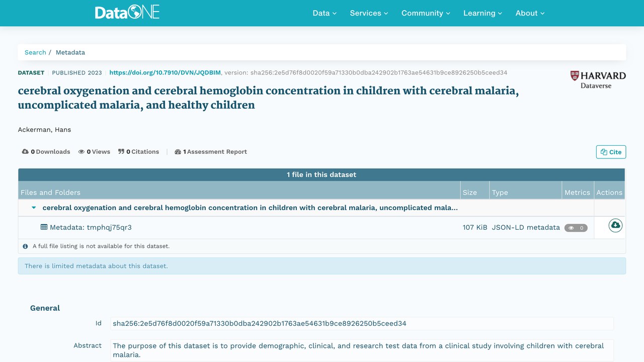This screenshot has width=644, height=362.
Task: Click the Id field with sha256 value
Action: point(362,323)
